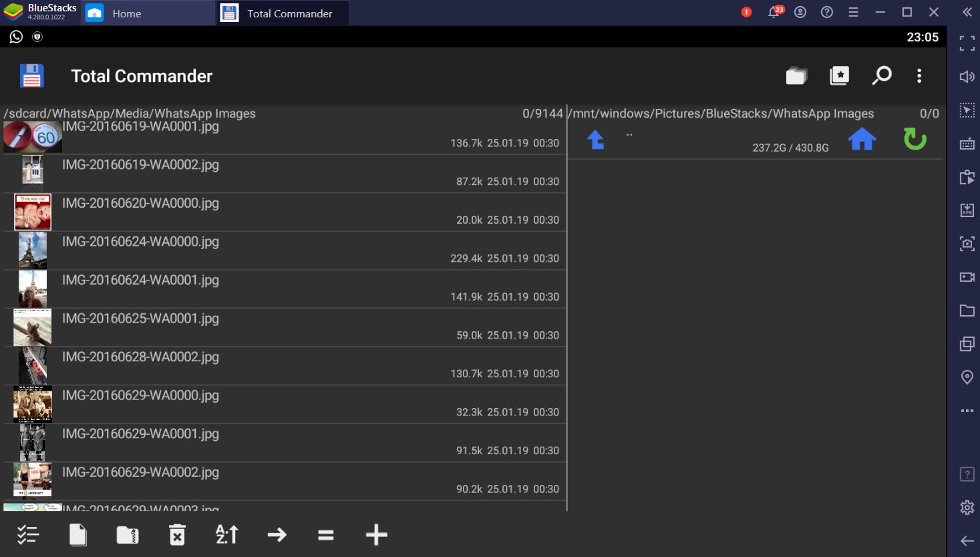Refresh the right panel with green arrow
Image resolution: width=980 pixels, height=557 pixels.
click(x=915, y=139)
